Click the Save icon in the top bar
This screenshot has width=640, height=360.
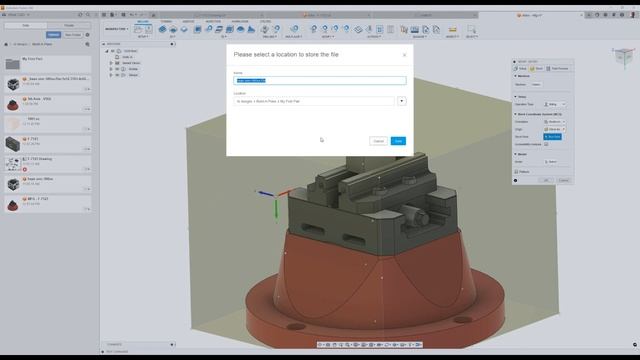pyautogui.click(x=123, y=15)
